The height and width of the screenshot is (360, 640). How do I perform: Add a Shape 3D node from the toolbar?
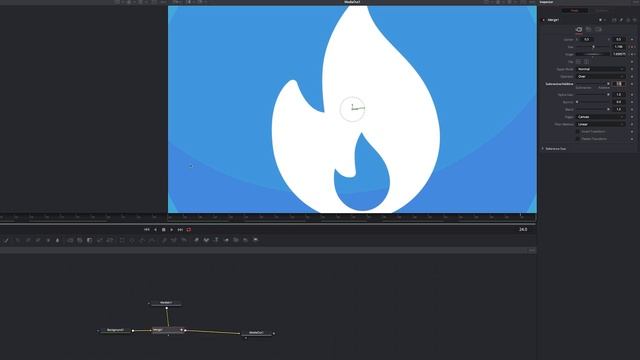206,240
